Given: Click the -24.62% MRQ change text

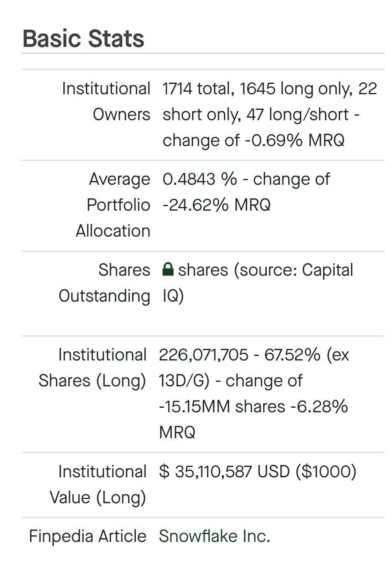Looking at the screenshot, I should click(216, 205).
